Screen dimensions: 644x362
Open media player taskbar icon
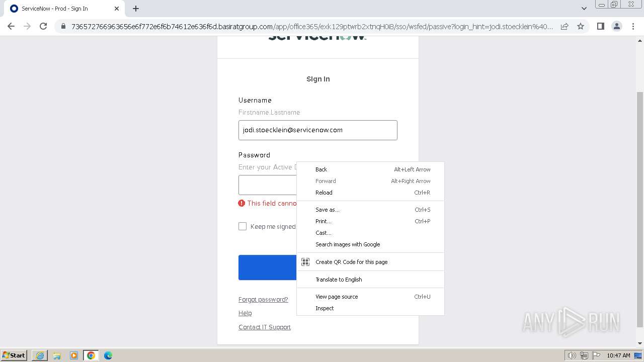click(74, 355)
